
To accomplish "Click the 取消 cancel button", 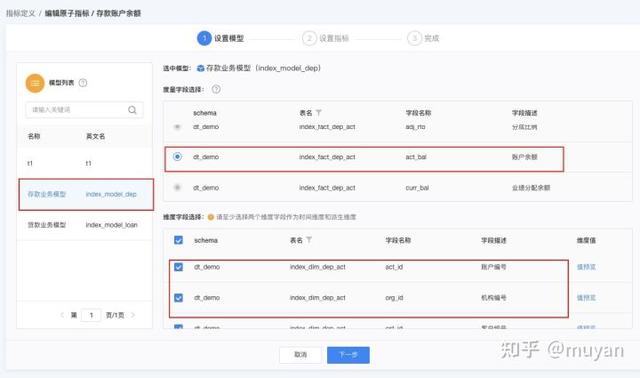I will coord(300,355).
